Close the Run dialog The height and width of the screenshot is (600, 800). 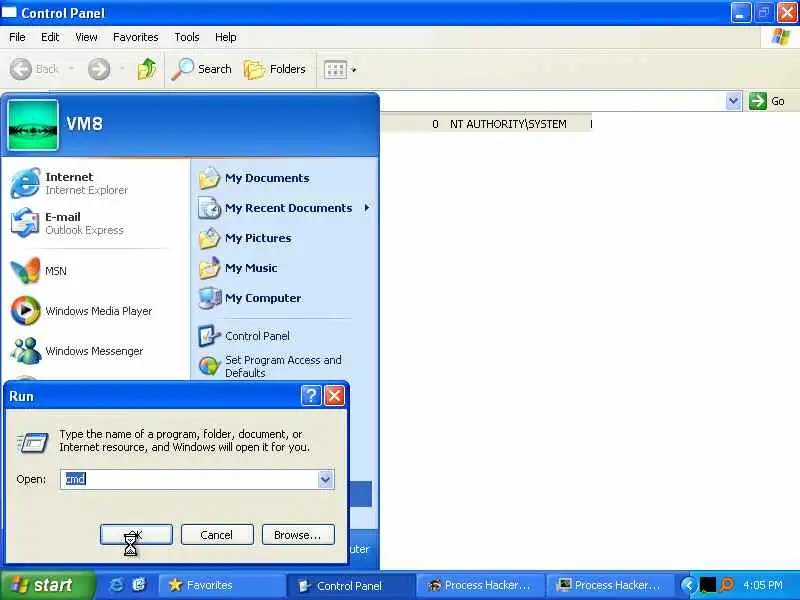335,395
